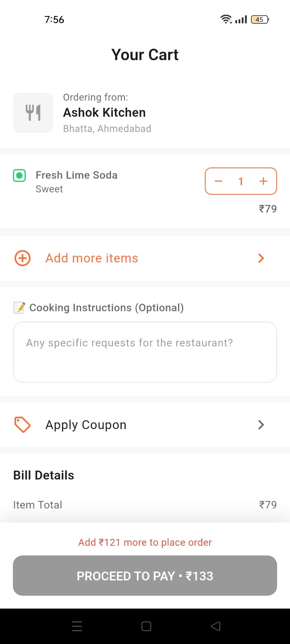Tap the Wi-Fi status icon
Image resolution: width=290 pixels, height=644 pixels.
click(x=226, y=19)
